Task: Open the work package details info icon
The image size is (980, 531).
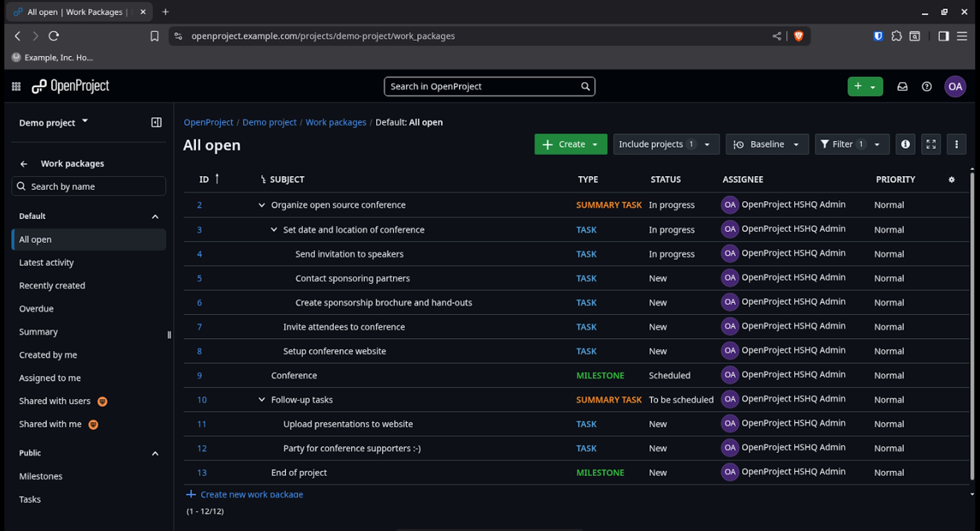Action: pos(905,144)
